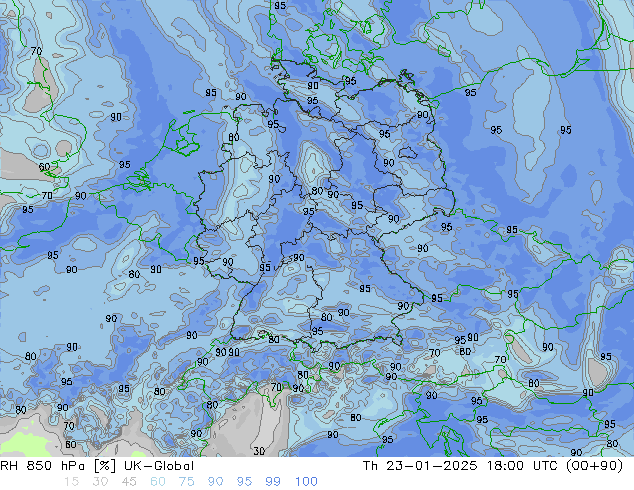Click the 'RH 850 hPa' title text

pos(42,466)
